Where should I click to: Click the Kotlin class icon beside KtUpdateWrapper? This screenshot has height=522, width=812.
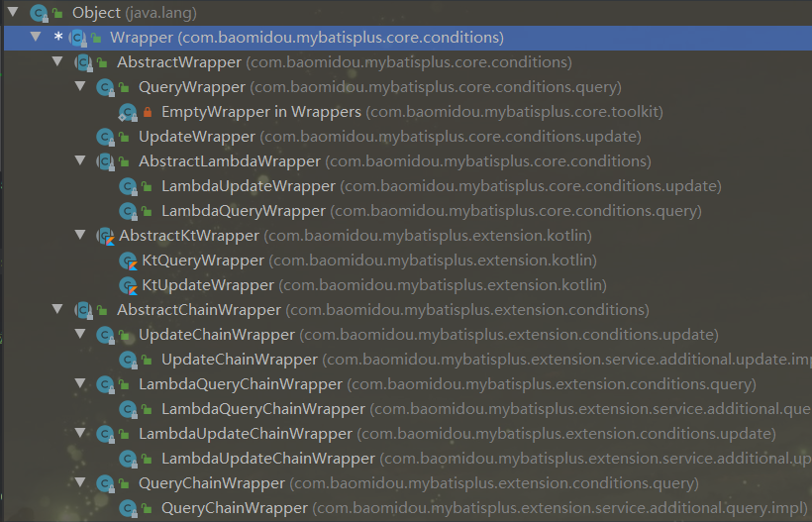pos(128,286)
